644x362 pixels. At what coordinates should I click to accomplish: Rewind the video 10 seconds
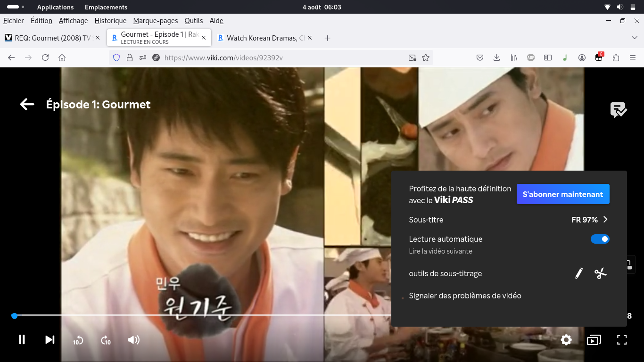[78, 340]
